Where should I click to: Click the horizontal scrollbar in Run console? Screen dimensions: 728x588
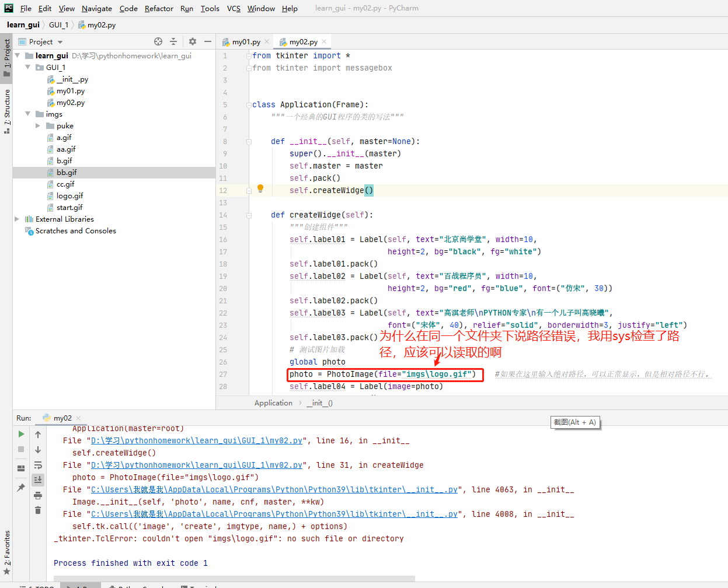(234, 579)
